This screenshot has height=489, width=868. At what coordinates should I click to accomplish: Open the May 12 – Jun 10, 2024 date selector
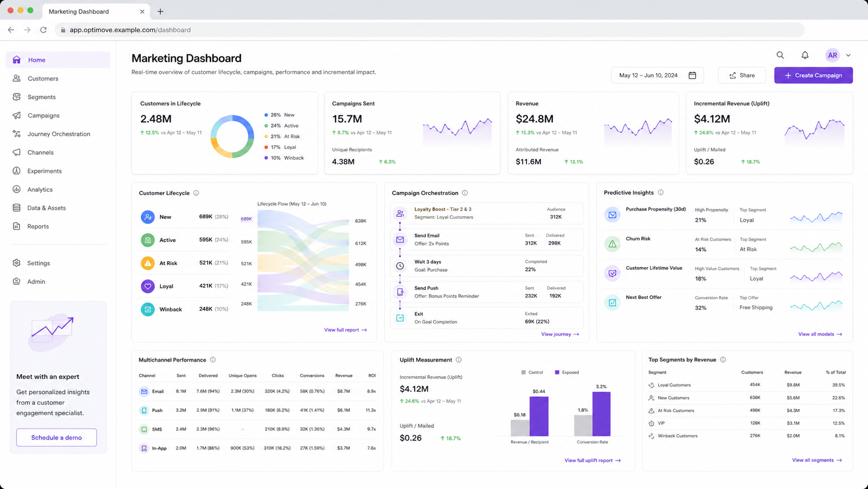(657, 75)
